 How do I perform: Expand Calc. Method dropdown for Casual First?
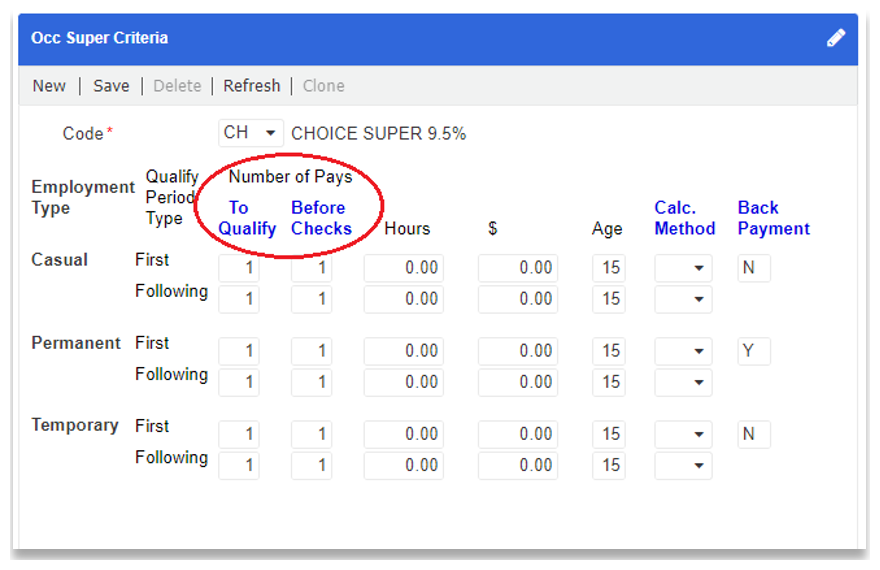[x=683, y=268]
